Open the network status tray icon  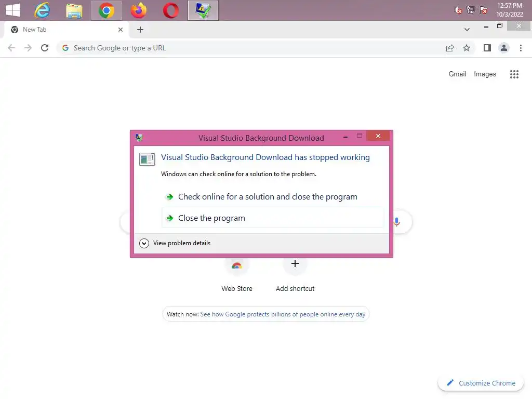pos(471,10)
